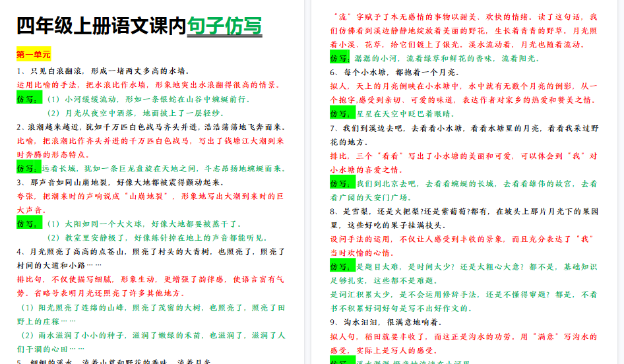Click the green underlined title text "句子仿写"
The width and height of the screenshot is (624, 364).
click(224, 26)
